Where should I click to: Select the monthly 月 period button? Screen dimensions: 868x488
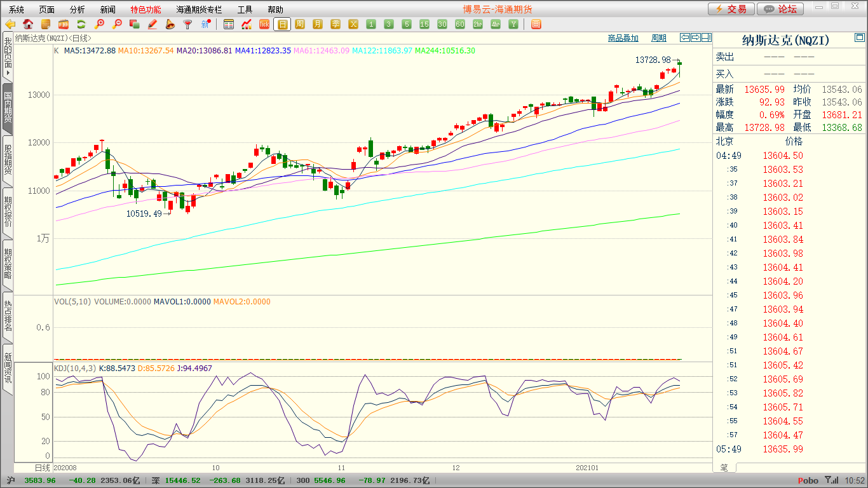(318, 24)
